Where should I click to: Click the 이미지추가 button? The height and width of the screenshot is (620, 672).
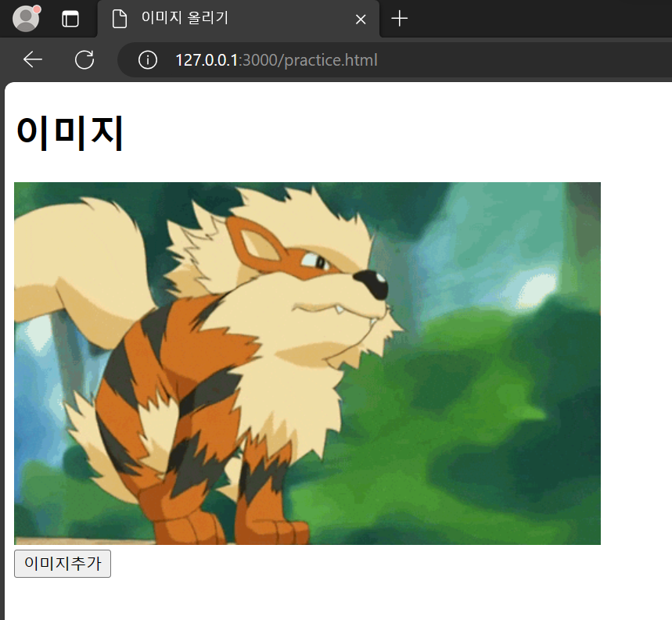[63, 564]
